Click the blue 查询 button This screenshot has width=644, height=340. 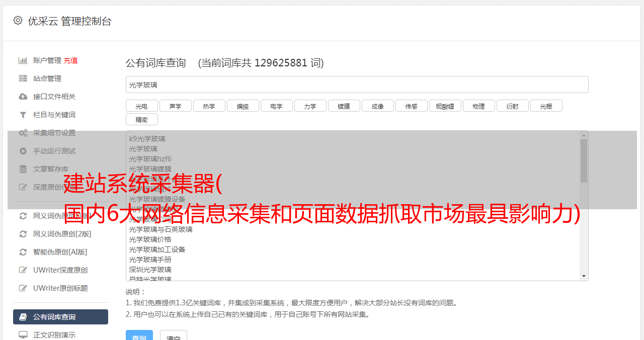[139, 336]
